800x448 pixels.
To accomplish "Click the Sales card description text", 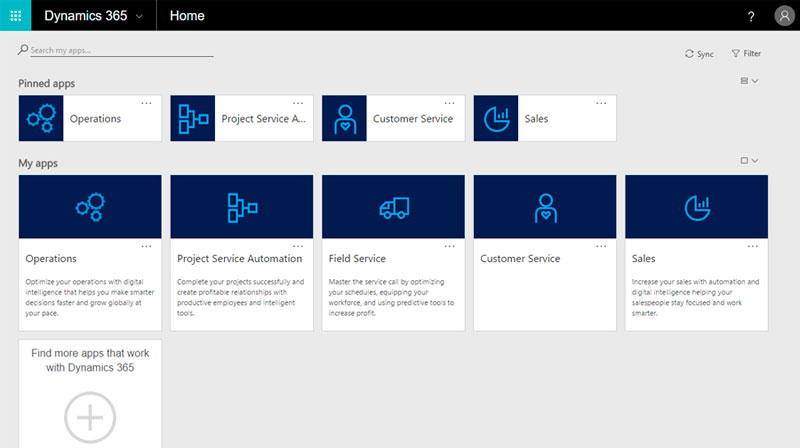I will tap(695, 297).
